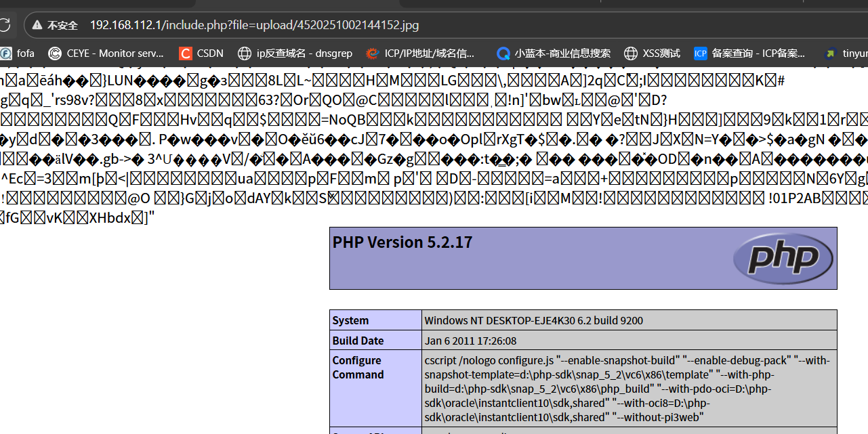Click the insecure site warning icon
This screenshot has width=868, height=434.
click(x=36, y=26)
